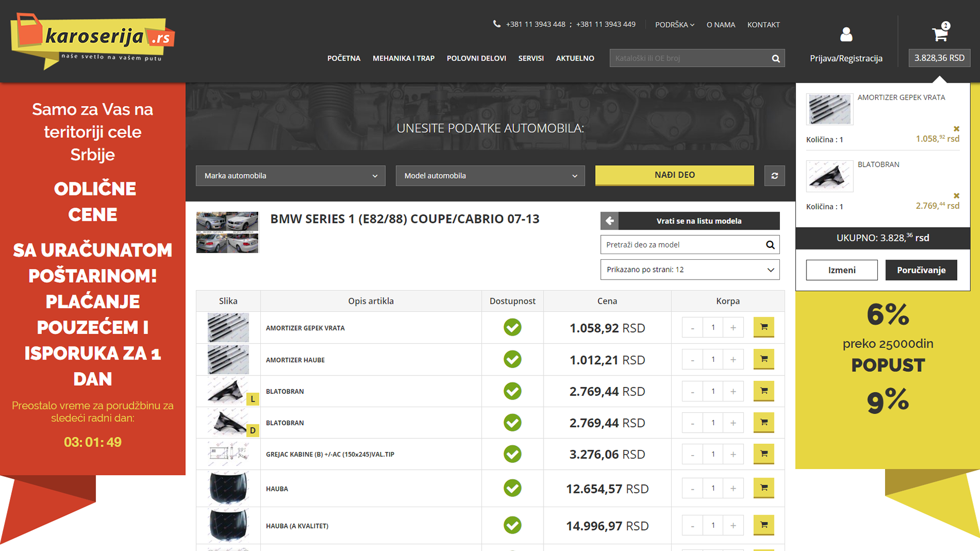
Task: Click the user account profile icon
Action: [x=846, y=34]
